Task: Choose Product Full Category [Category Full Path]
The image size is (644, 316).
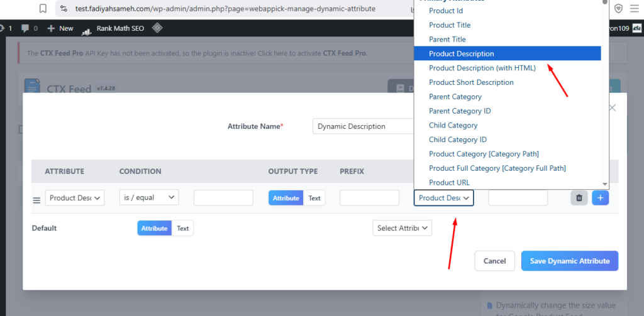Action: click(x=508, y=168)
